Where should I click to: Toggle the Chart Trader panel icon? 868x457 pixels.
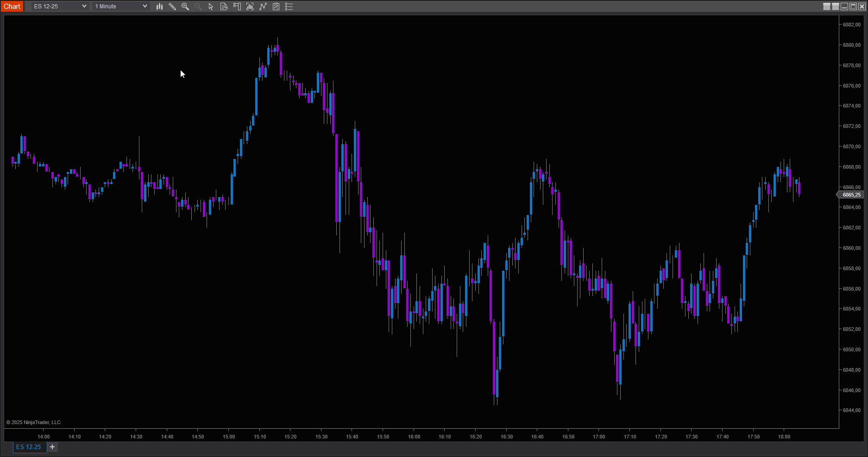pyautogui.click(x=237, y=6)
